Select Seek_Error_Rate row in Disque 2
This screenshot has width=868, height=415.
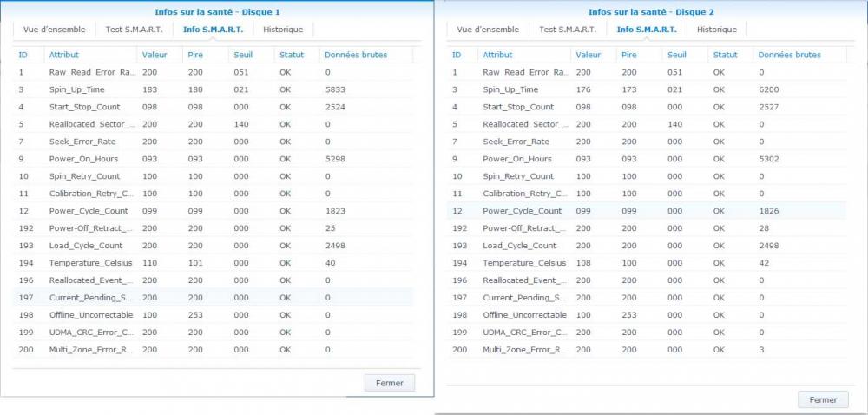(x=648, y=142)
